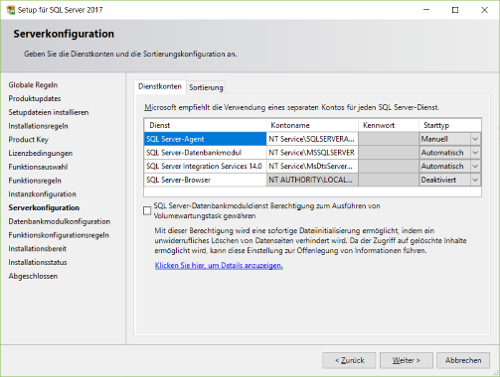Proceed with the Weiter button

pos(406,360)
